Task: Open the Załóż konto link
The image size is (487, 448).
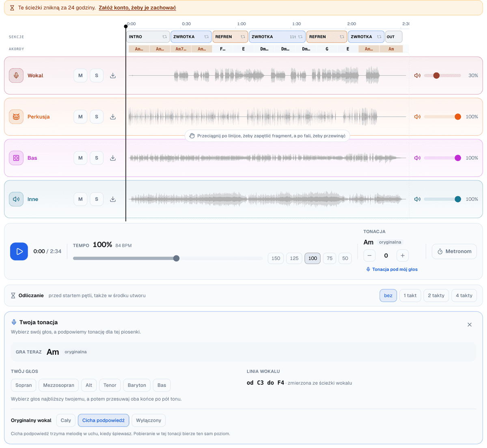Action: [x=137, y=8]
